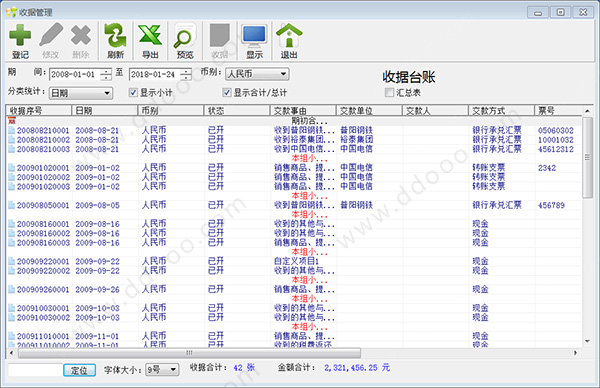Screen dimensions: 600x388
Task: Click the 定位 (locate) button
Action: pos(79,370)
